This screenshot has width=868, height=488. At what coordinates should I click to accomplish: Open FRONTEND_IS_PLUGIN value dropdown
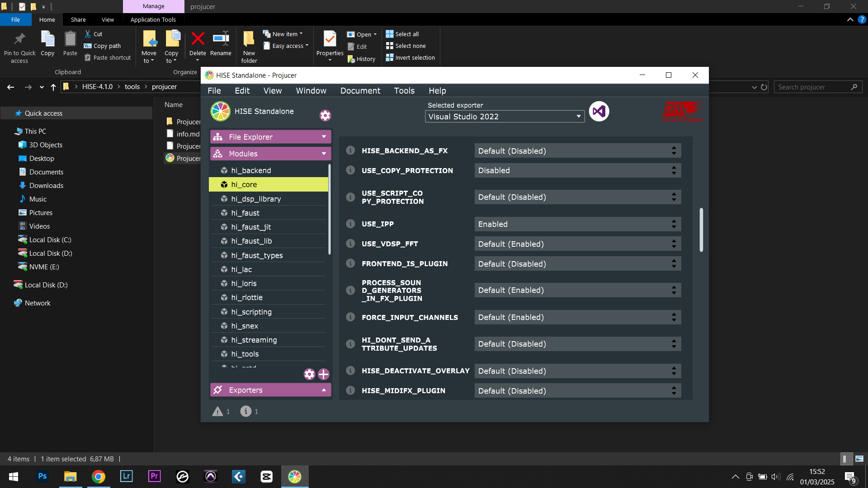tap(578, 264)
